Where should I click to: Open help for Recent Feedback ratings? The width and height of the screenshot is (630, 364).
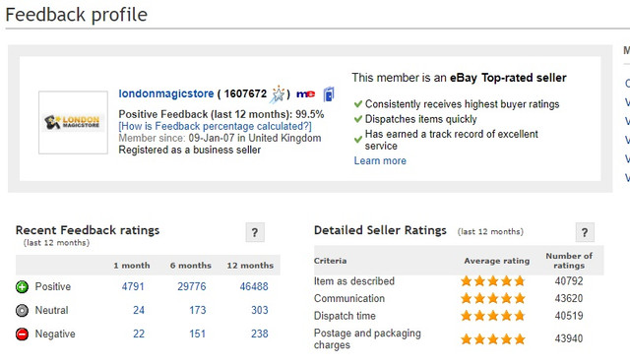[x=255, y=232]
